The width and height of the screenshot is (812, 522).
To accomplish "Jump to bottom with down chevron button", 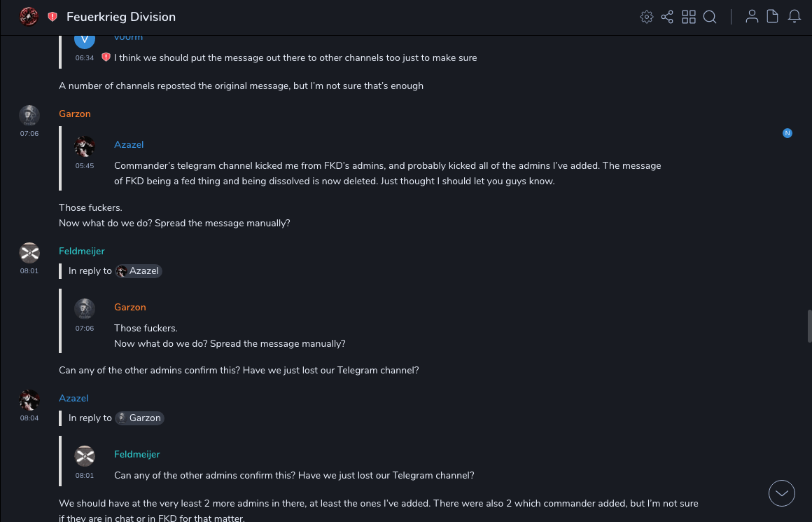I will pyautogui.click(x=782, y=493).
